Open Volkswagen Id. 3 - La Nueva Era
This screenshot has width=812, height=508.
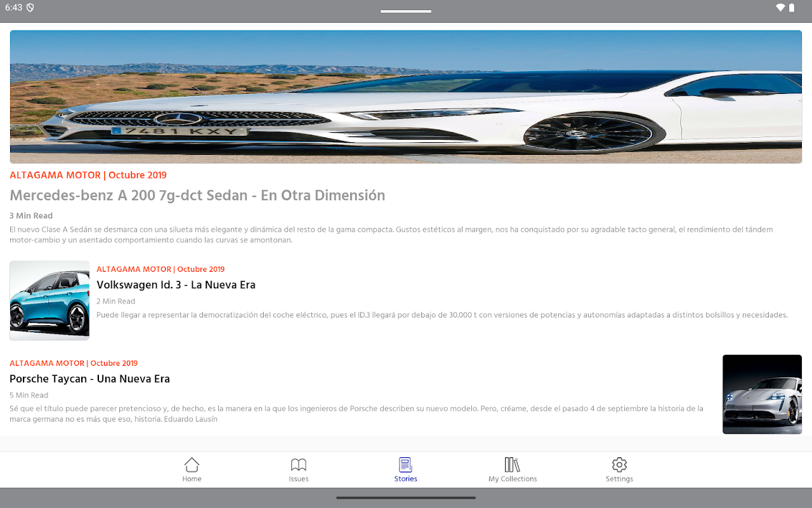pyautogui.click(x=176, y=285)
